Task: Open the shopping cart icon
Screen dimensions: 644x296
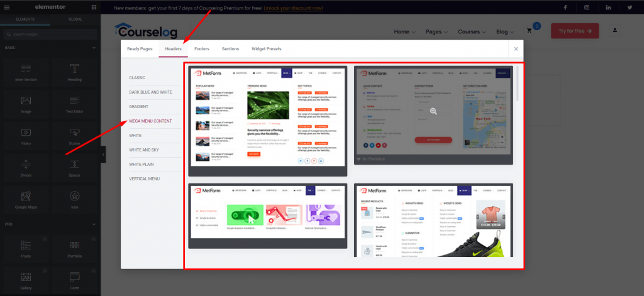Action: [x=530, y=31]
